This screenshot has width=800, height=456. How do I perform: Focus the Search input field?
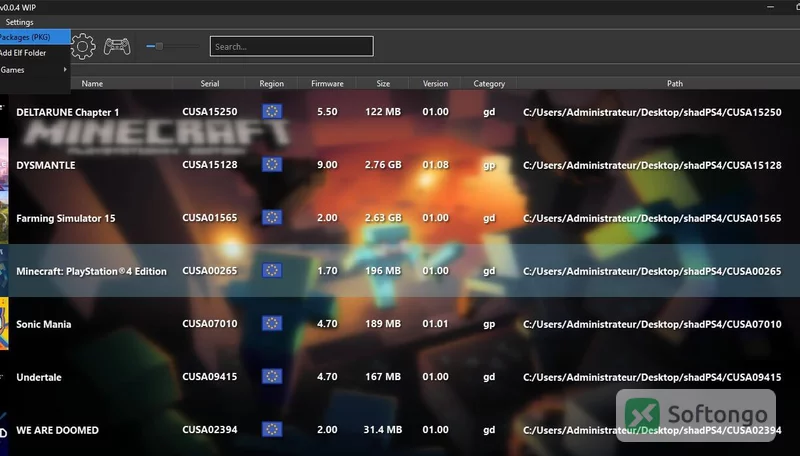(x=291, y=46)
